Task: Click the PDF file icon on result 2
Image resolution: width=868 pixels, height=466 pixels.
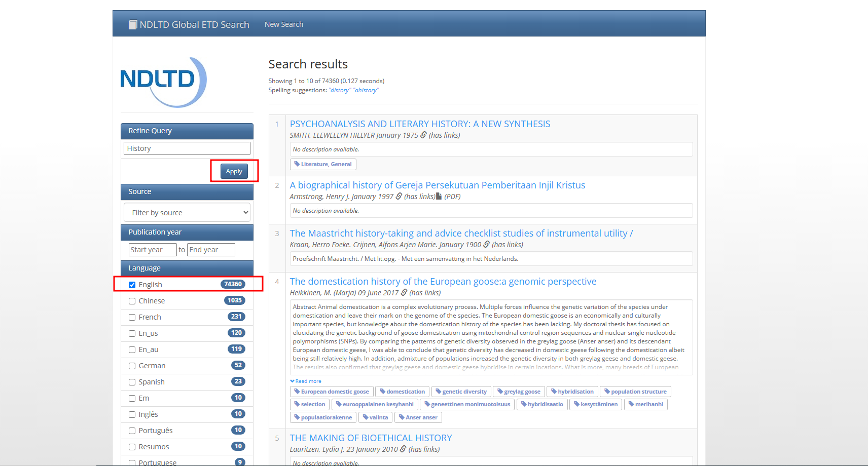Action: click(x=439, y=197)
